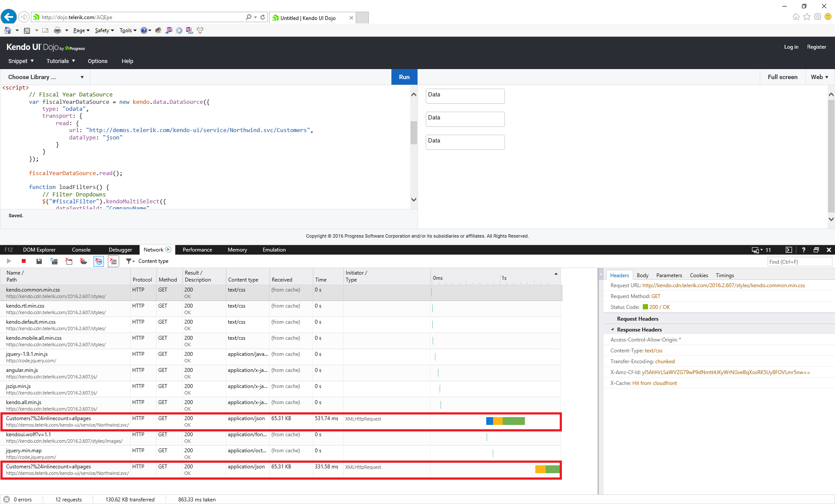Open Snippet menu in Dojo header
The image size is (835, 504).
[21, 61]
